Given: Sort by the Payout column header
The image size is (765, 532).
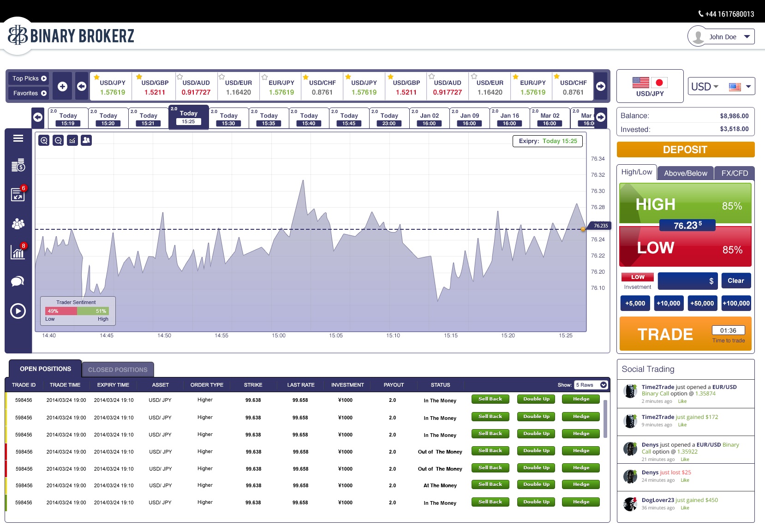Looking at the screenshot, I should (x=394, y=385).
